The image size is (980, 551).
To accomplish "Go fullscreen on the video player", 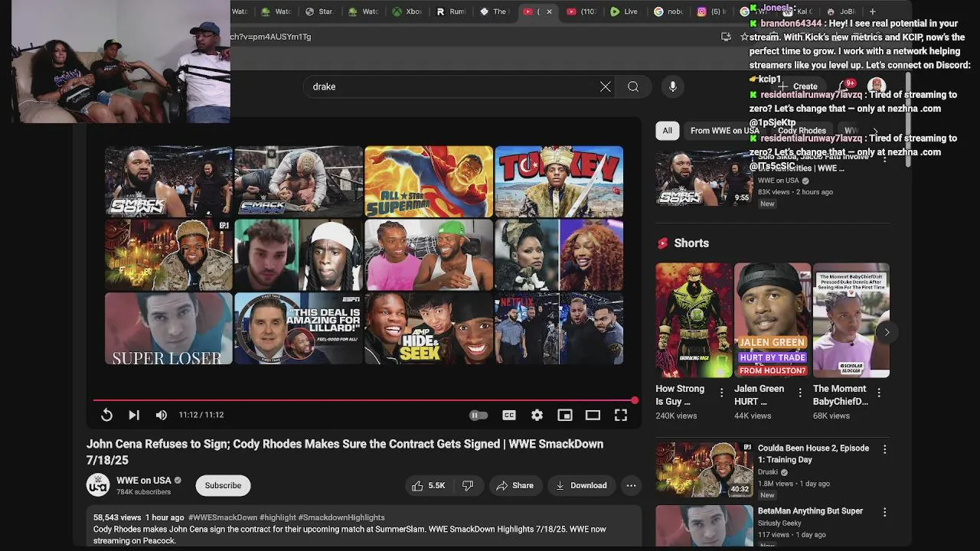I will click(x=621, y=415).
